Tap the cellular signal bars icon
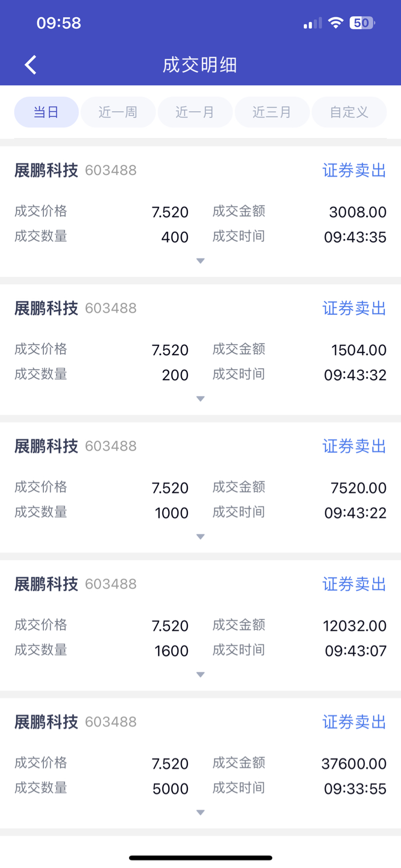 tap(312, 24)
